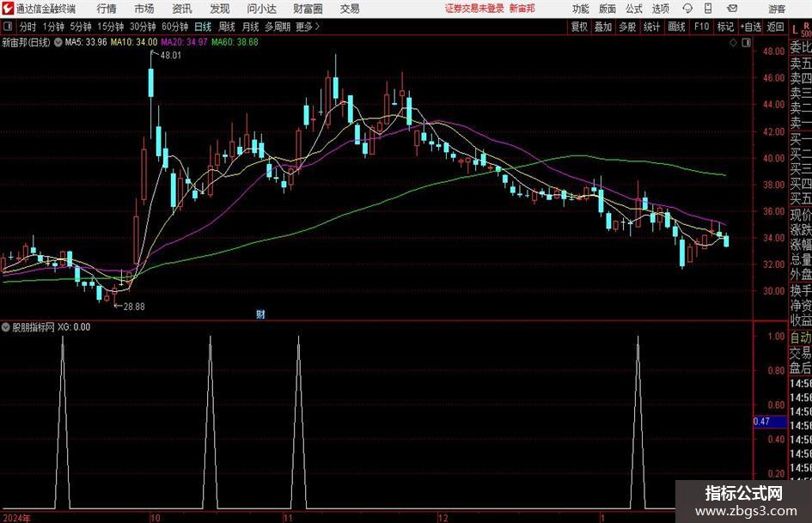Viewport: 812px width, 523px height.
Task: Click the customer service headset icon
Action: [687, 9]
